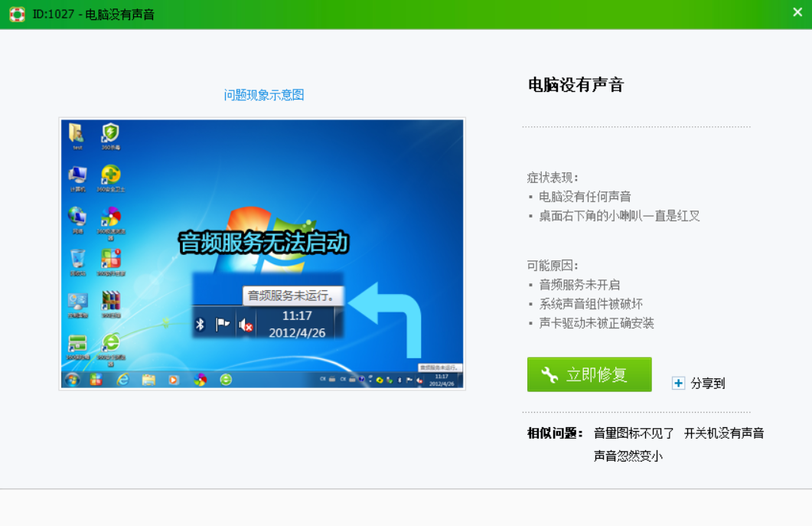The image size is (812, 526).
Task: Click the plus icon beside 分享到
Action: (x=678, y=384)
